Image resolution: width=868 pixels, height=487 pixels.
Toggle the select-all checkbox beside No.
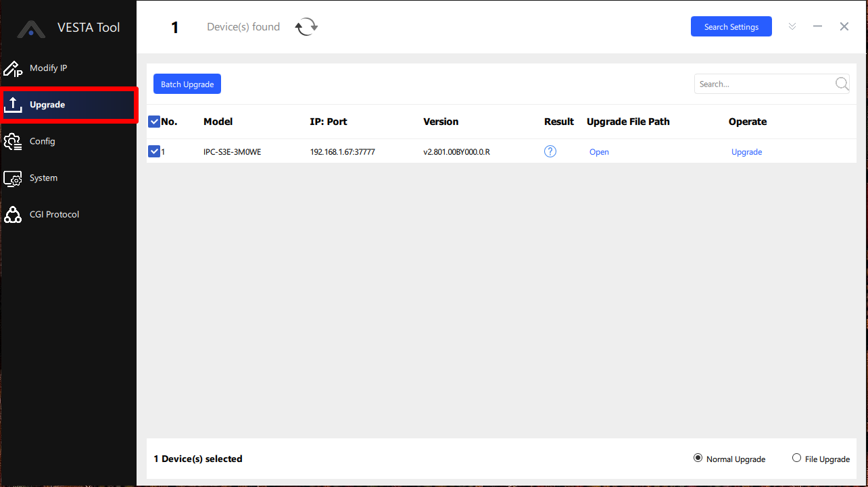pyautogui.click(x=154, y=122)
